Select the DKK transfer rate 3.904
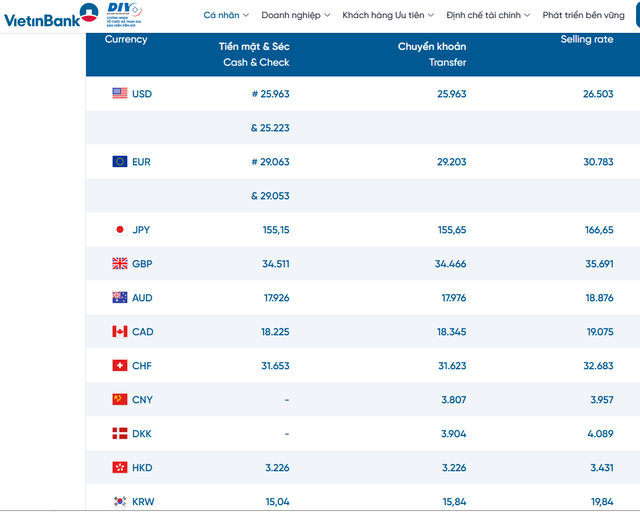Screen dimensions: 640x512 453,434
